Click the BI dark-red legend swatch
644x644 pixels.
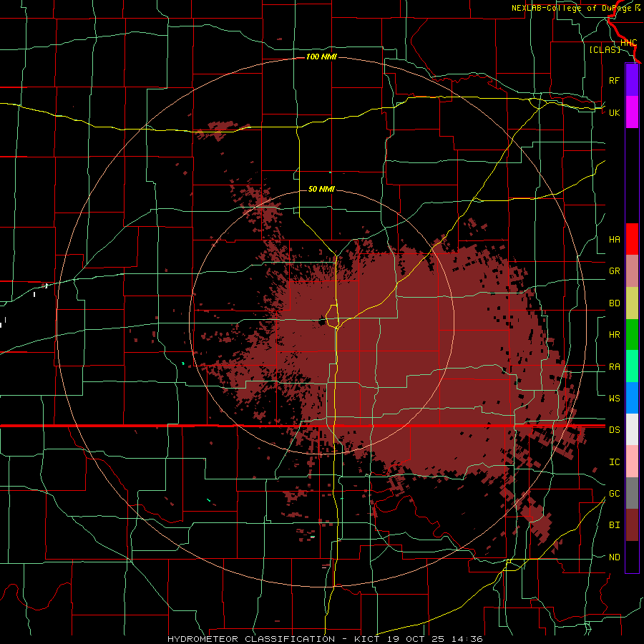pos(632,525)
